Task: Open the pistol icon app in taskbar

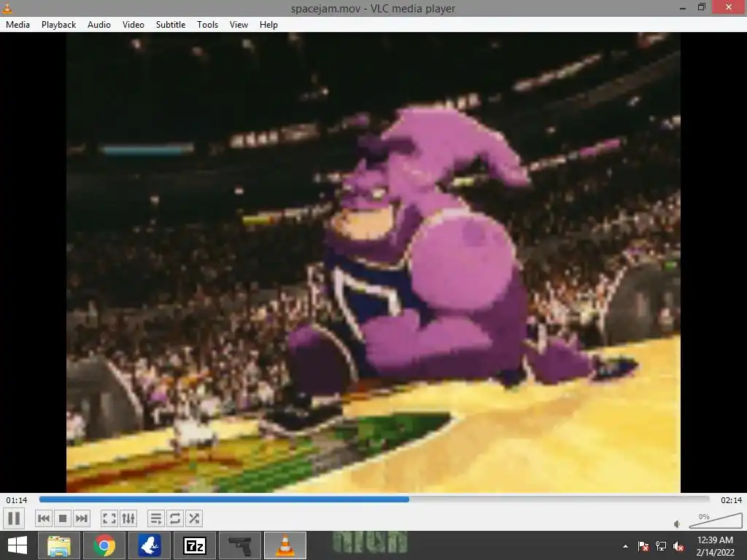Action: [x=239, y=545]
